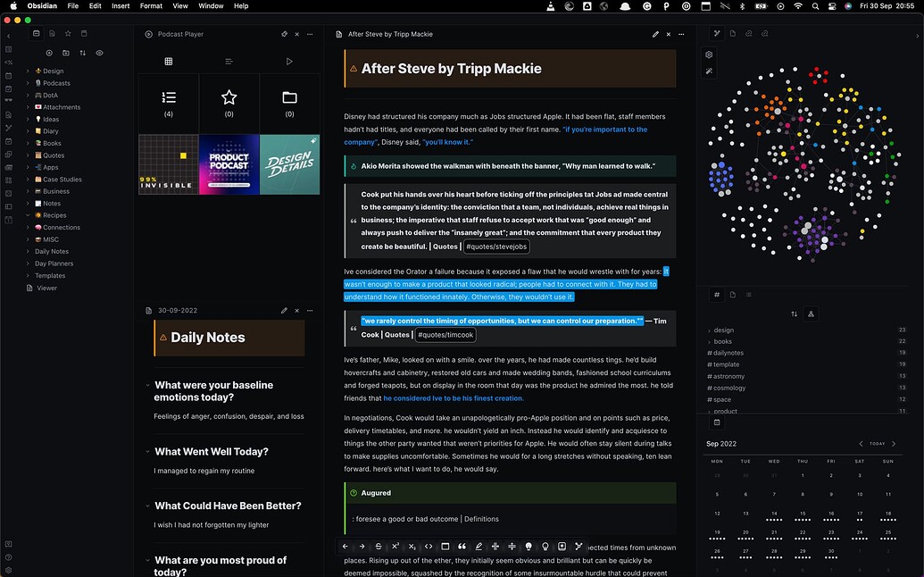Open the Format menu
This screenshot has height=577, width=924.
click(x=151, y=6)
